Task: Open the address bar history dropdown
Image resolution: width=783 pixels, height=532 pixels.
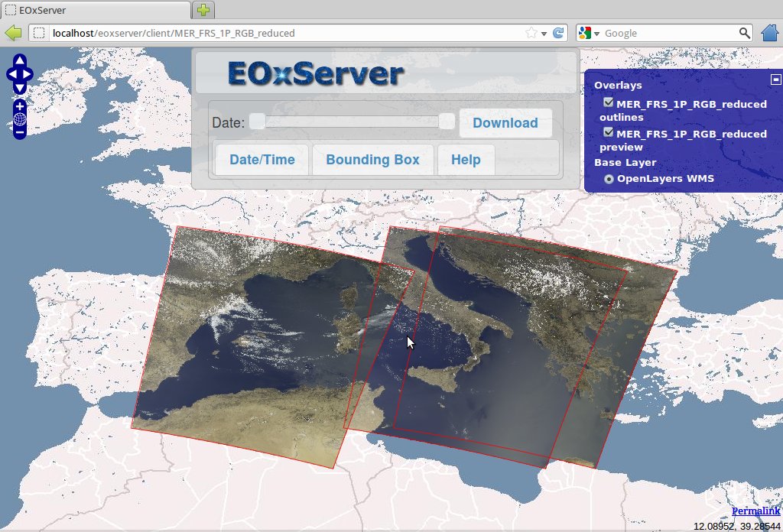Action: coord(544,34)
